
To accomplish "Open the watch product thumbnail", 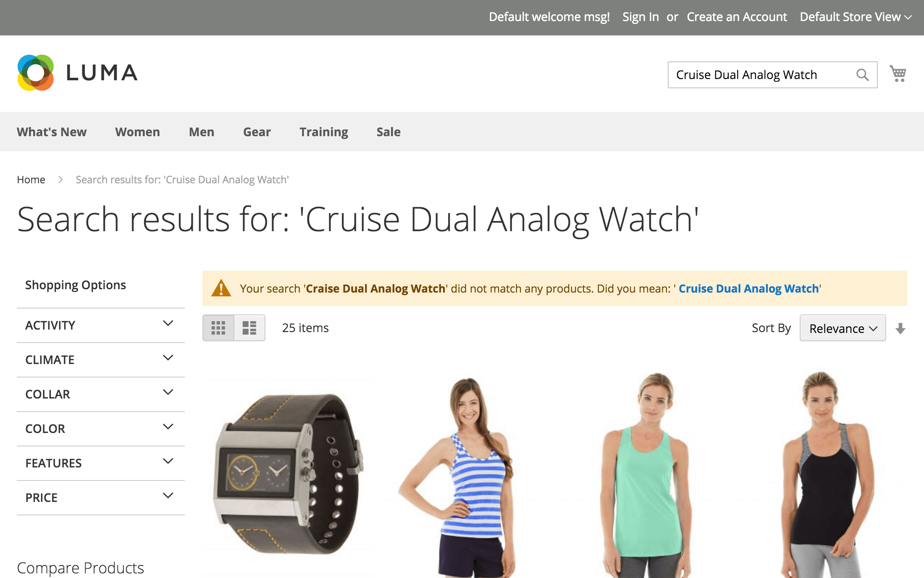I will coord(289,473).
